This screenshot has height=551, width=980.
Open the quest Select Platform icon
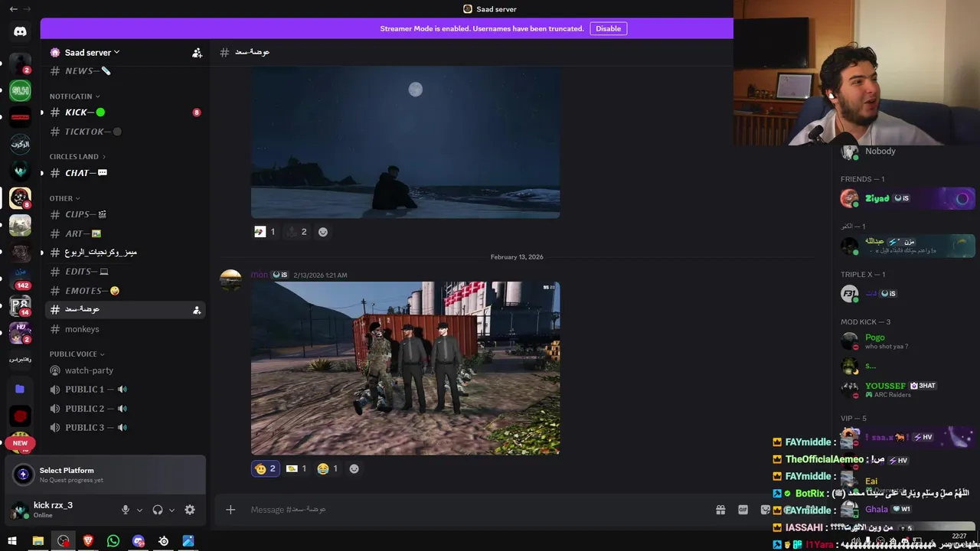point(23,474)
